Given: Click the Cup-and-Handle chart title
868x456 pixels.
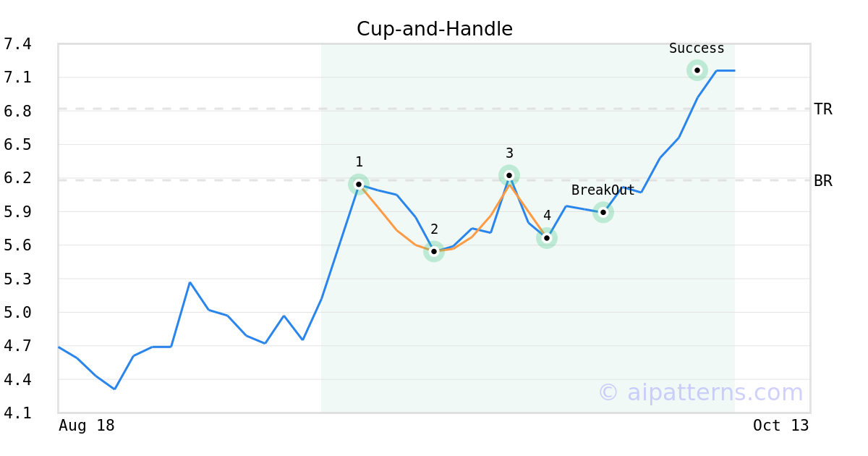Looking at the screenshot, I should click(x=435, y=29).
